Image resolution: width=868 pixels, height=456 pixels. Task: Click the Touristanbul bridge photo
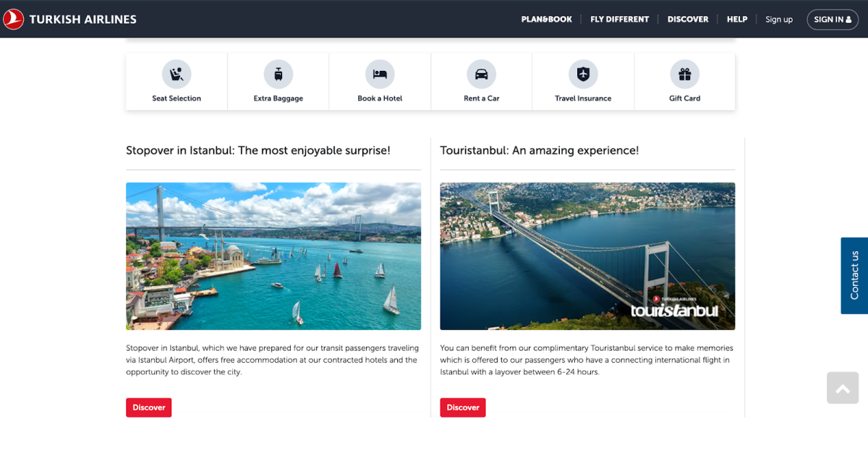tap(587, 256)
